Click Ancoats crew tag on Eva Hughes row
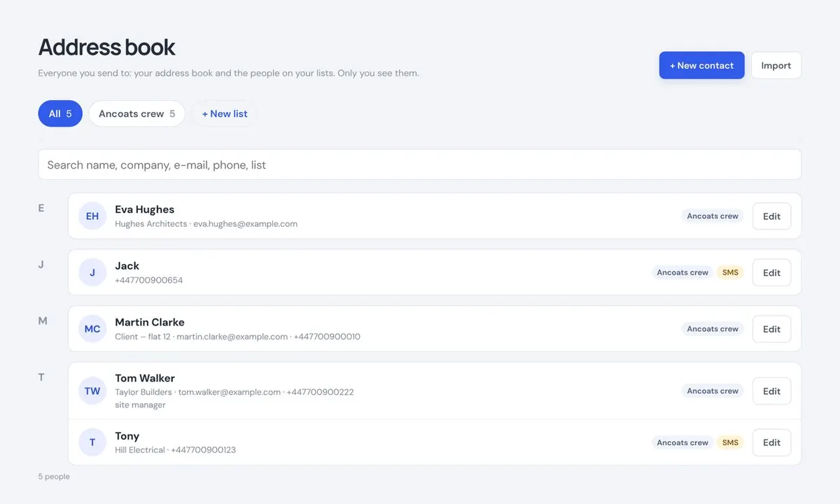The height and width of the screenshot is (504, 840). pos(713,216)
